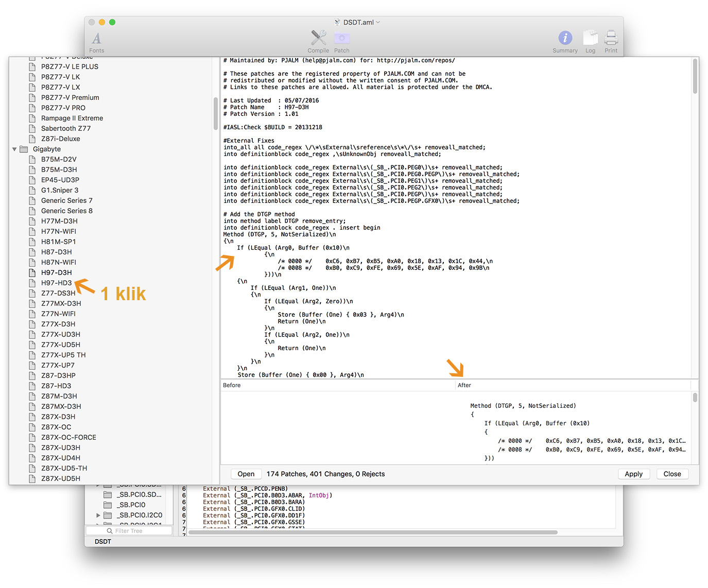Click the Close button in patch dialog

tap(672, 474)
